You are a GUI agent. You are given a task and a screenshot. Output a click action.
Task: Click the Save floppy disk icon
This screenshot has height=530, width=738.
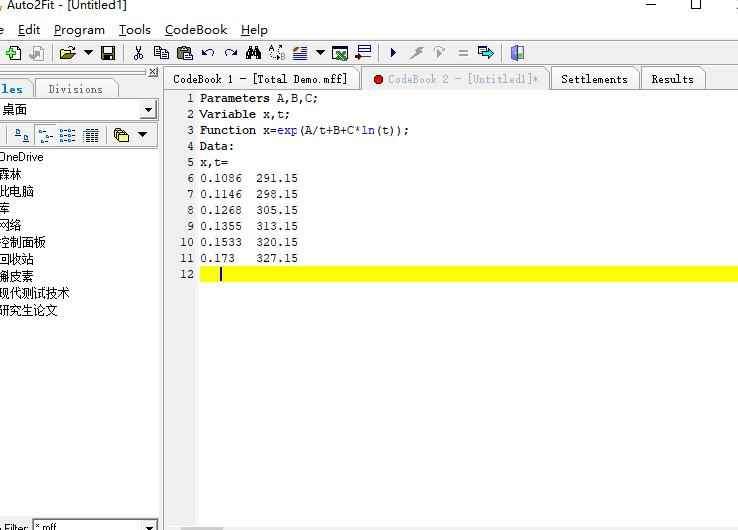[x=108, y=53]
